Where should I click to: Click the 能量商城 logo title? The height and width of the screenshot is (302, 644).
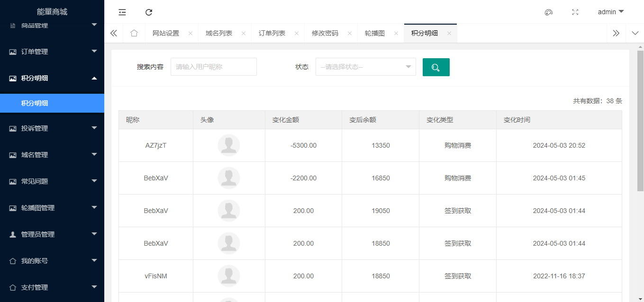pos(52,12)
